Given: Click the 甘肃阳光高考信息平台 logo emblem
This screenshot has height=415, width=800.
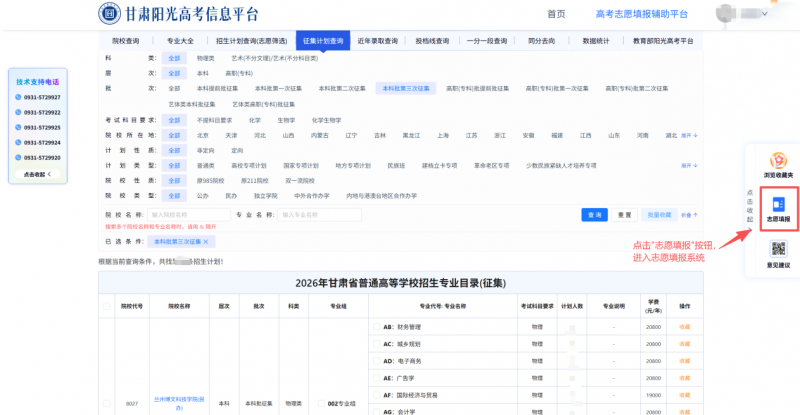Looking at the screenshot, I should coord(109,14).
